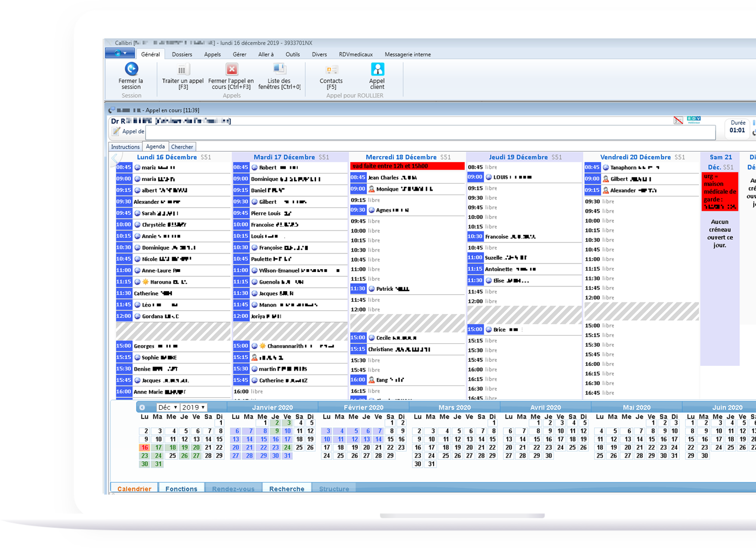The height and width of the screenshot is (548, 756).
Task: Click the Mardi 17 Décembre column header
Action: (x=291, y=157)
